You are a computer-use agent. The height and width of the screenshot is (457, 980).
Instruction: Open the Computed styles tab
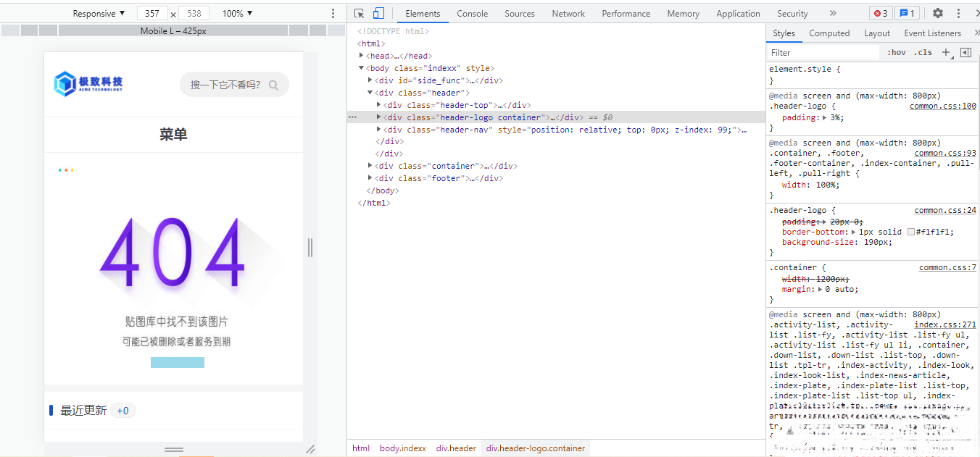[829, 33]
